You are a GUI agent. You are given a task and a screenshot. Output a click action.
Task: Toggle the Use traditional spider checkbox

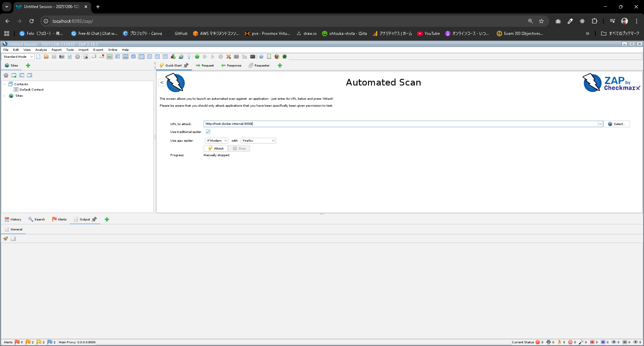click(208, 132)
